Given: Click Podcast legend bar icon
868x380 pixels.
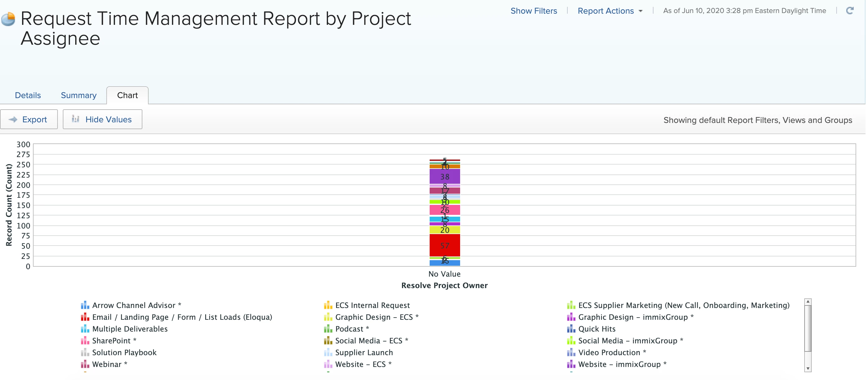Looking at the screenshot, I should point(328,329).
